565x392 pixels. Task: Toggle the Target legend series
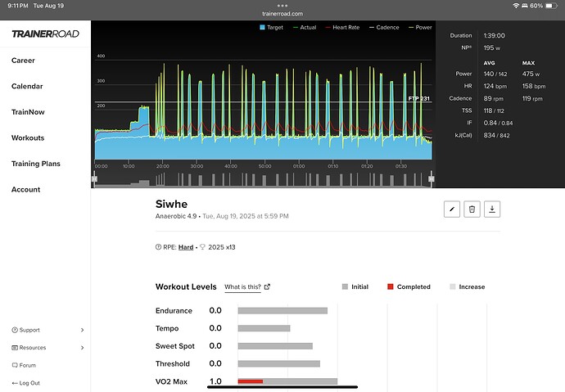(x=271, y=27)
